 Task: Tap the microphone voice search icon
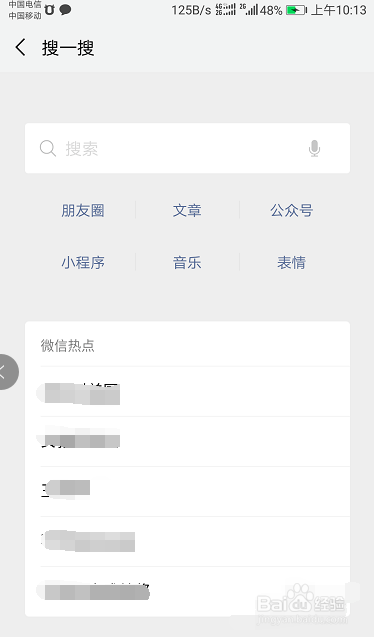coord(314,148)
